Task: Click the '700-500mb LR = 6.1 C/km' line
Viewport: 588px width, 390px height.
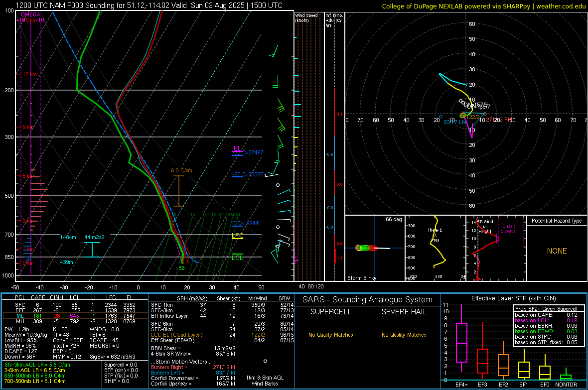Action: [35, 381]
